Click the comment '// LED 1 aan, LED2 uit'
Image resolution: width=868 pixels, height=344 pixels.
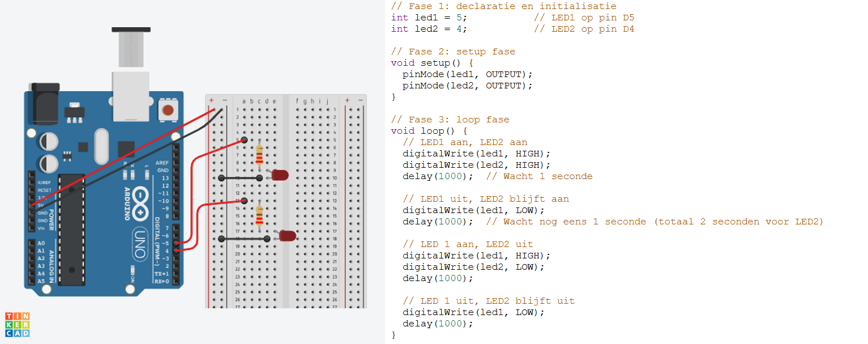pyautogui.click(x=468, y=244)
